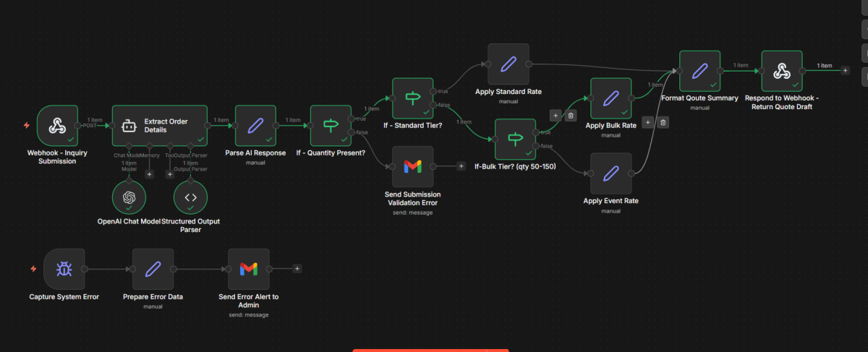Screen dimensions: 868x352
Task: Open the Prepare Error Data node
Action: click(153, 269)
